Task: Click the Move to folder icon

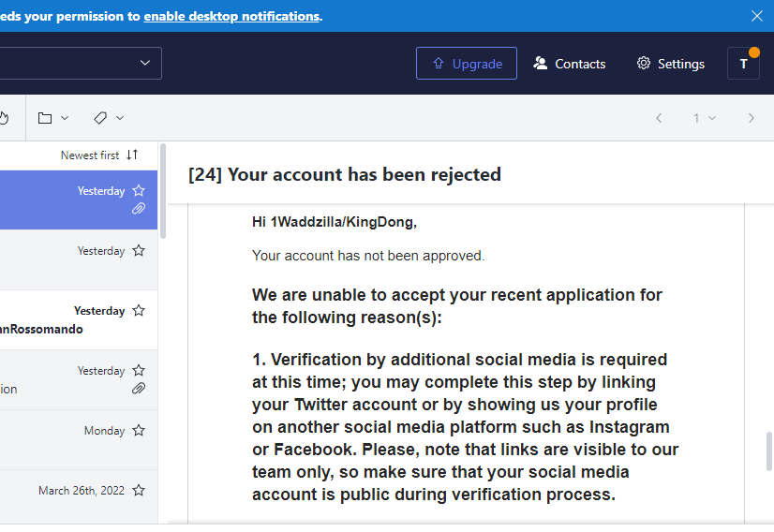Action: [45, 118]
